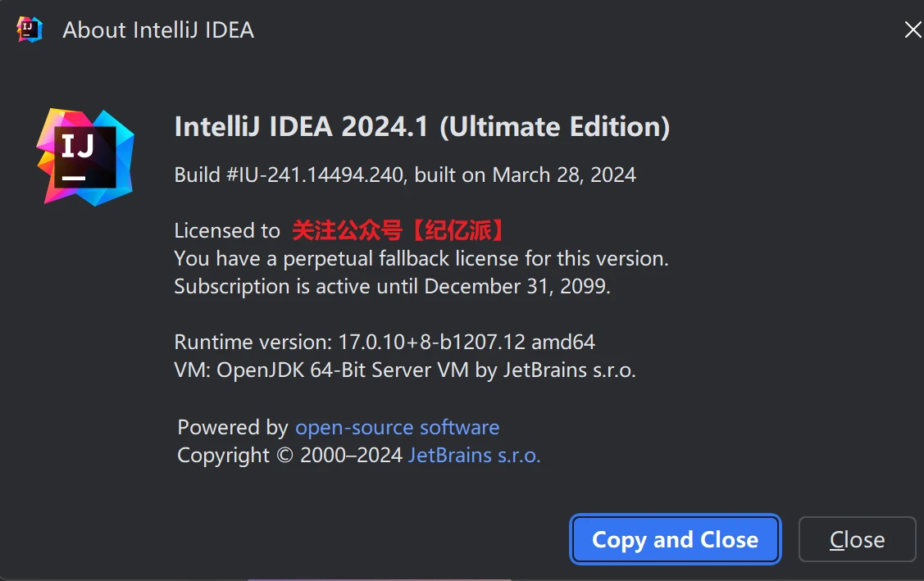Click the Subscription is active until text
The height and width of the screenshot is (581, 924).
(x=297, y=287)
